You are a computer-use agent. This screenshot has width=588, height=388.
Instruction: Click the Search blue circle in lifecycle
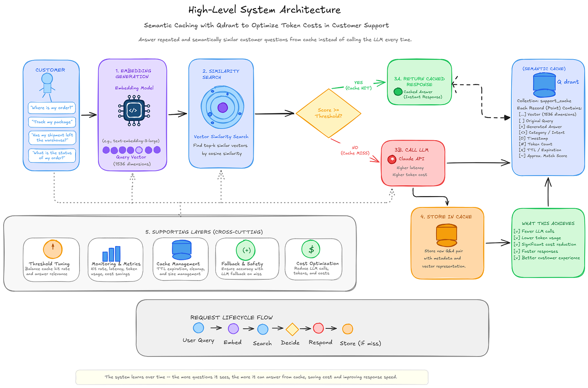pos(263,329)
